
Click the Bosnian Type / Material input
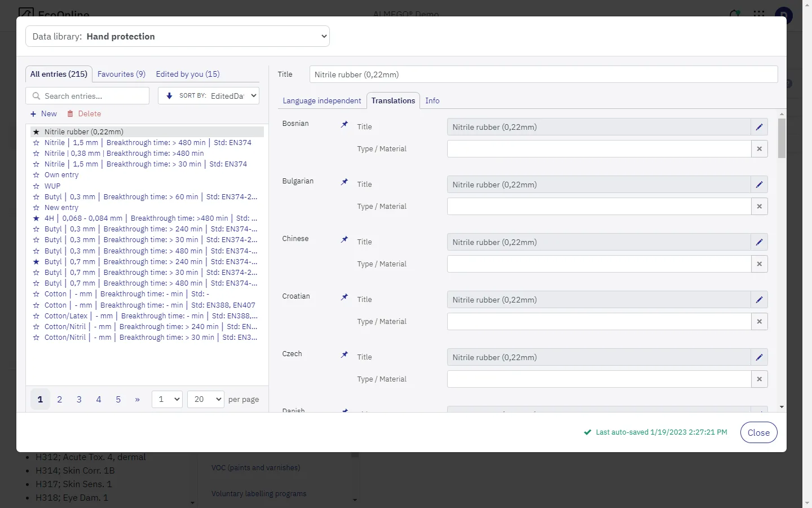click(x=599, y=149)
